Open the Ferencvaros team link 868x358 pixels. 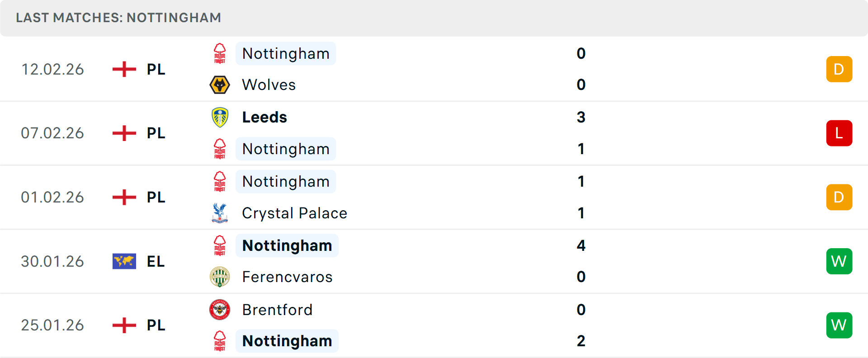point(287,277)
